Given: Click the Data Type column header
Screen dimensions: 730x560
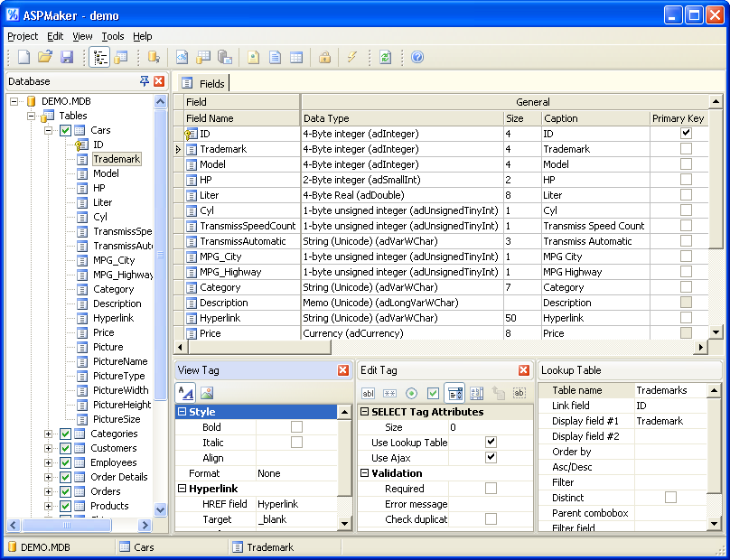Looking at the screenshot, I should [402, 118].
